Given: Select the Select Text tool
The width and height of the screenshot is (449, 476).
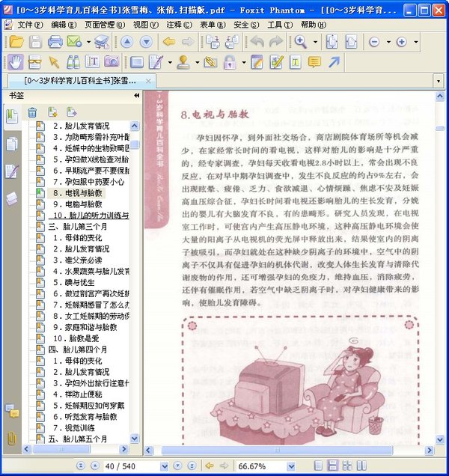Looking at the screenshot, I should (92, 62).
